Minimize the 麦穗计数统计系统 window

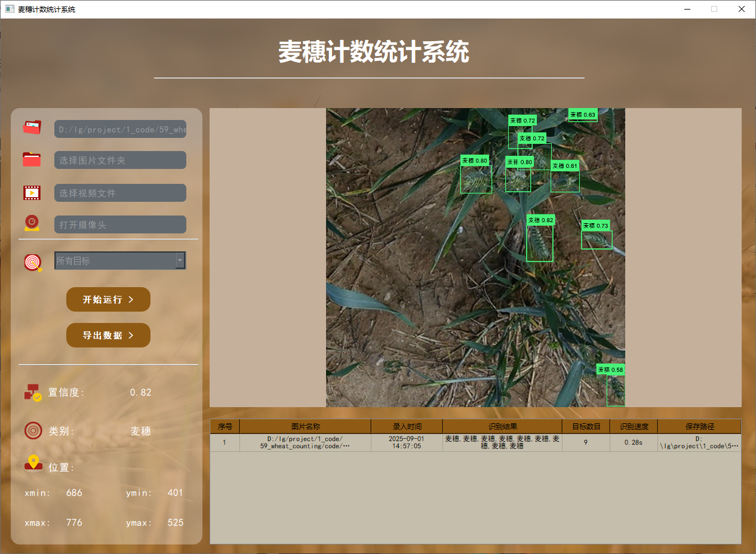pyautogui.click(x=687, y=9)
